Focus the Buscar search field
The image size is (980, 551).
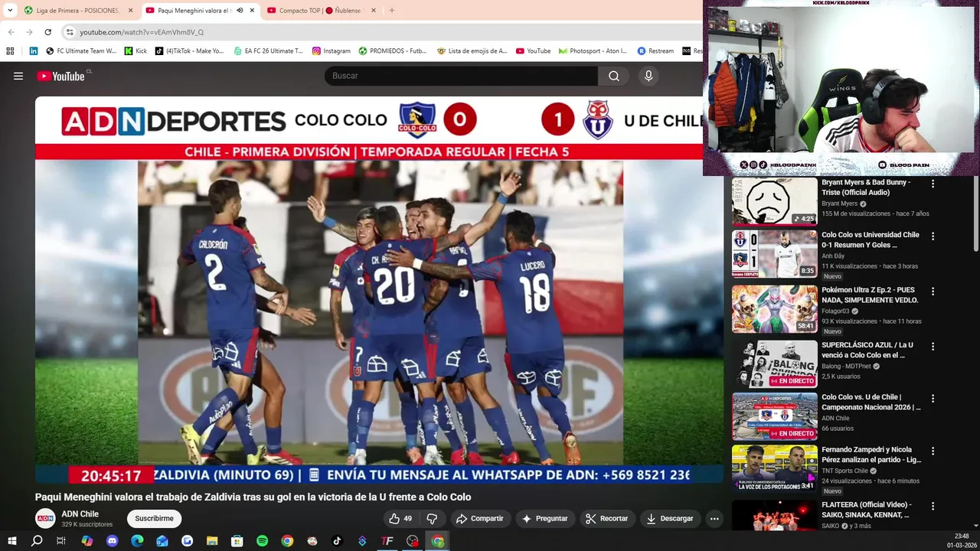click(461, 76)
